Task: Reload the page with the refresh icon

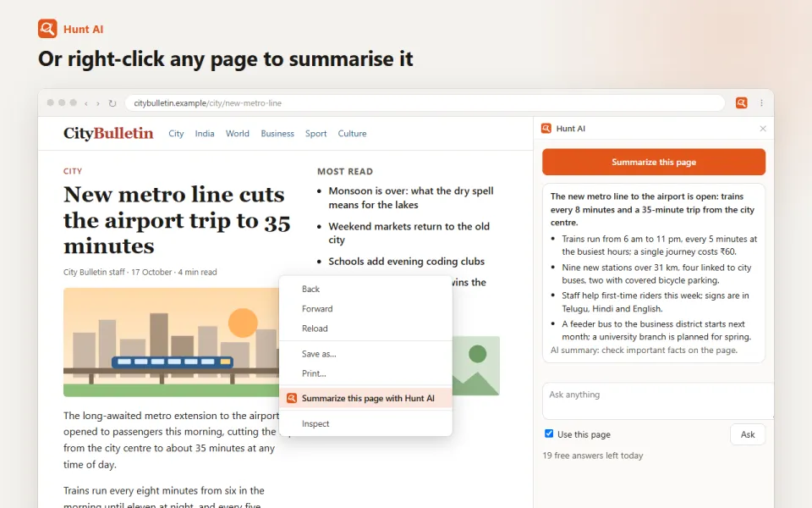Action: pyautogui.click(x=112, y=103)
